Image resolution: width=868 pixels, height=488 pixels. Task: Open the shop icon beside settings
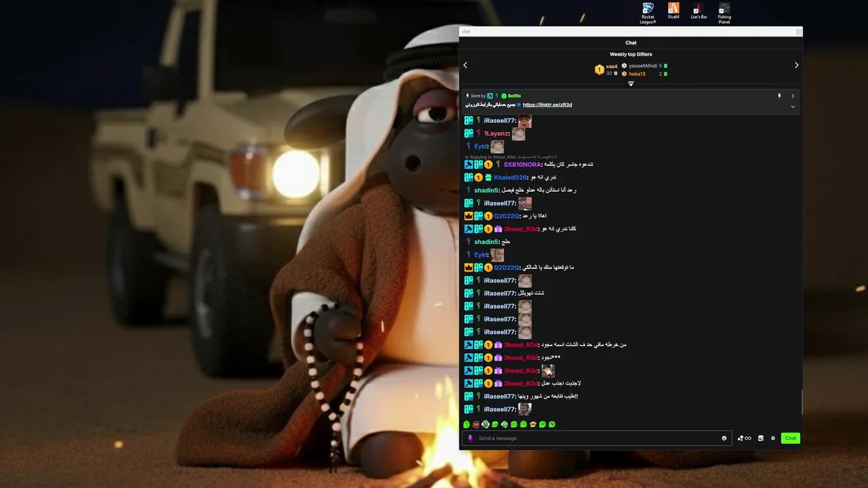[761, 438]
